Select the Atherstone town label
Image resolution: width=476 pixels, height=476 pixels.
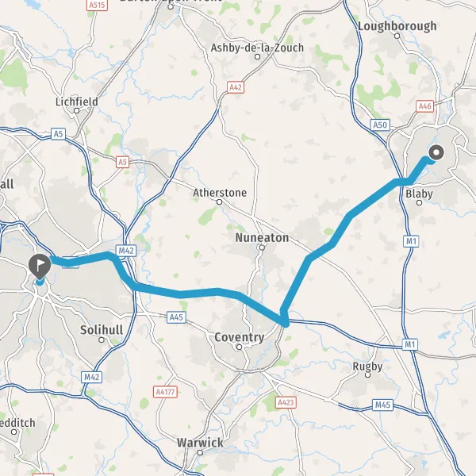(x=220, y=193)
